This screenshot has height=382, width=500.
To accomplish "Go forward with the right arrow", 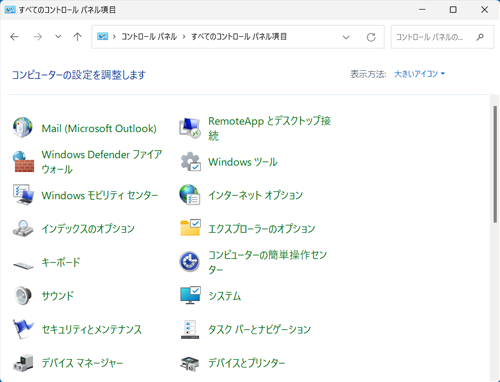I will coord(38,37).
